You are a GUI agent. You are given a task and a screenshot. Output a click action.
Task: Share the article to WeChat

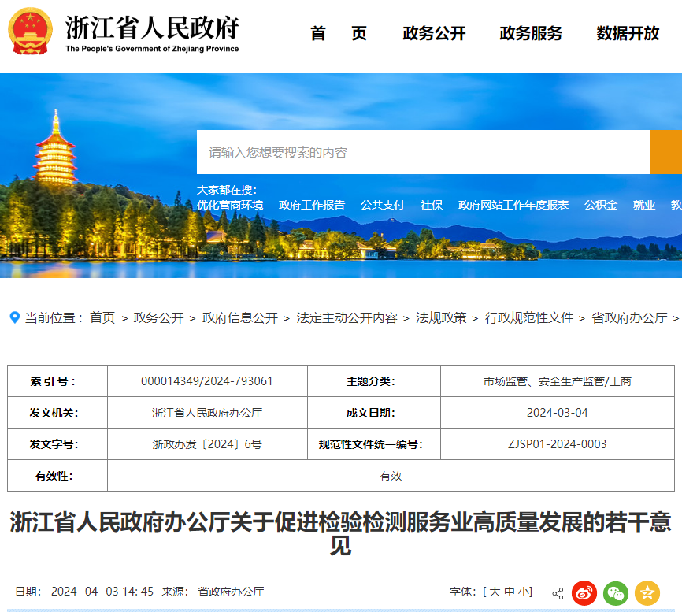coord(614,592)
